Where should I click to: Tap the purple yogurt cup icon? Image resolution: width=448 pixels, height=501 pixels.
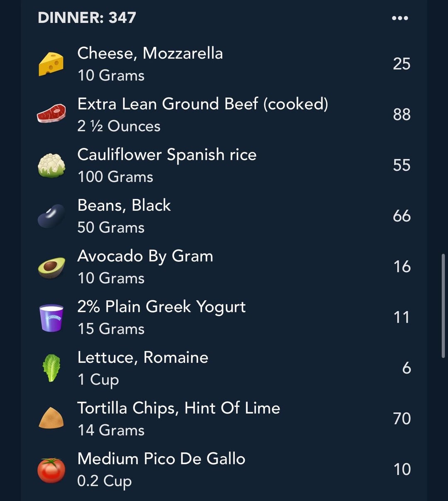point(51,318)
